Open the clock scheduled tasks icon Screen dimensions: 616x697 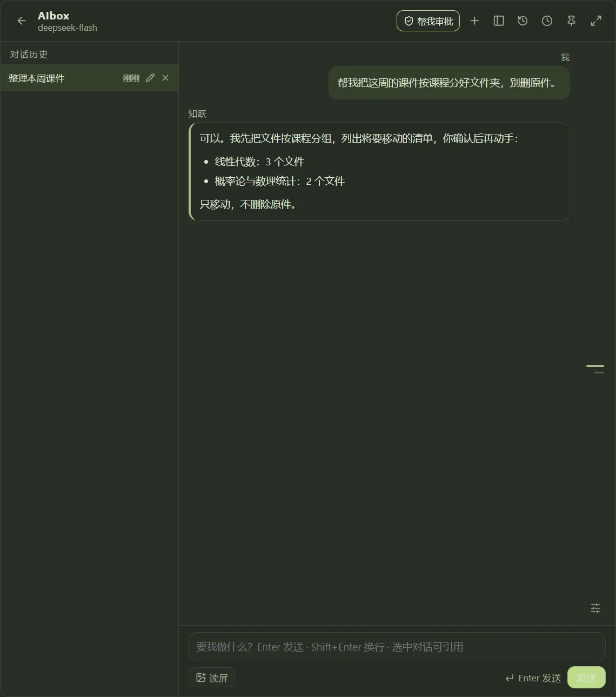[547, 21]
